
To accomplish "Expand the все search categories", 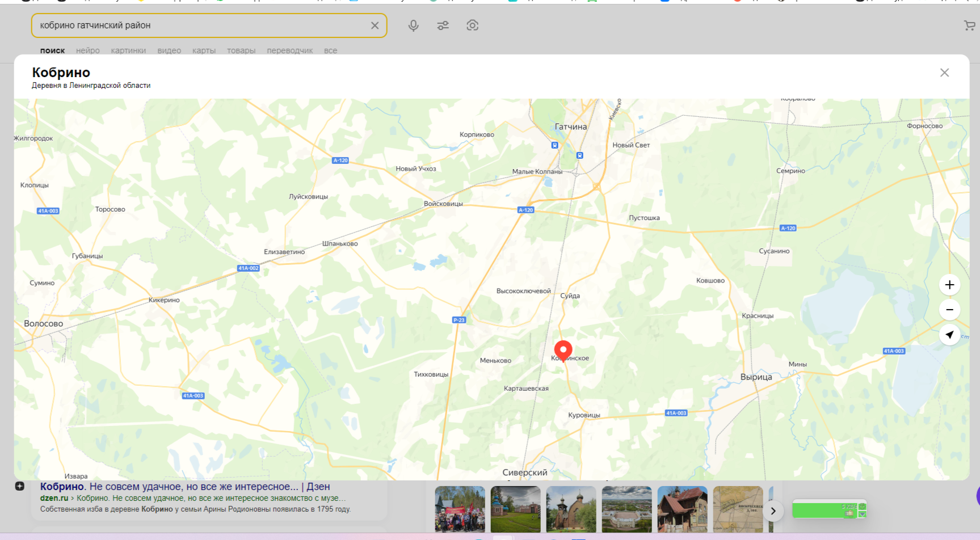I will (330, 50).
